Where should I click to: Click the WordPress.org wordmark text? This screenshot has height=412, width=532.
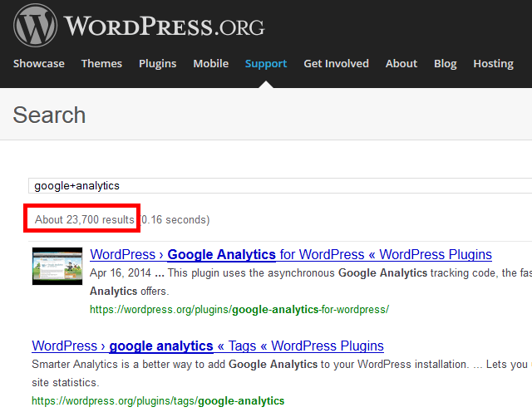pos(165,27)
